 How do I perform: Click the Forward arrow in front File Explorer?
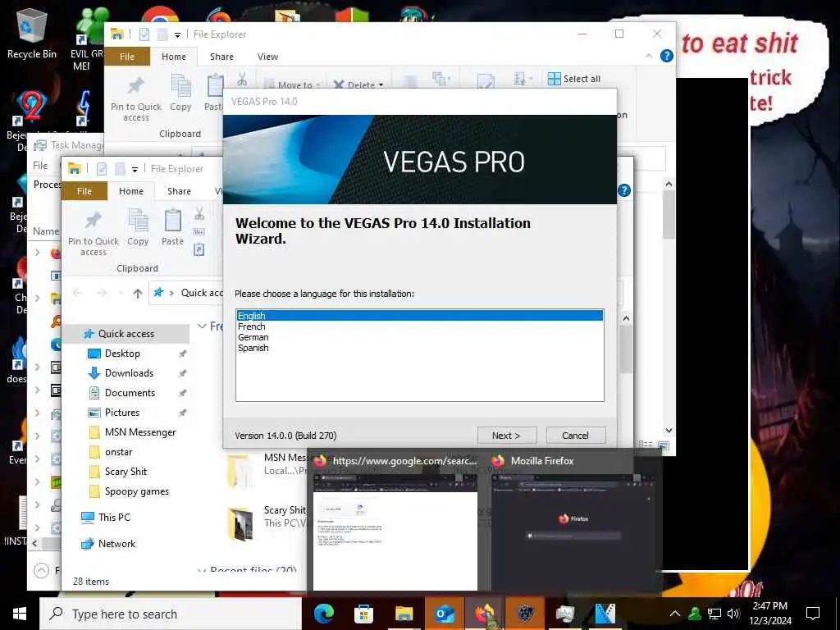101,293
